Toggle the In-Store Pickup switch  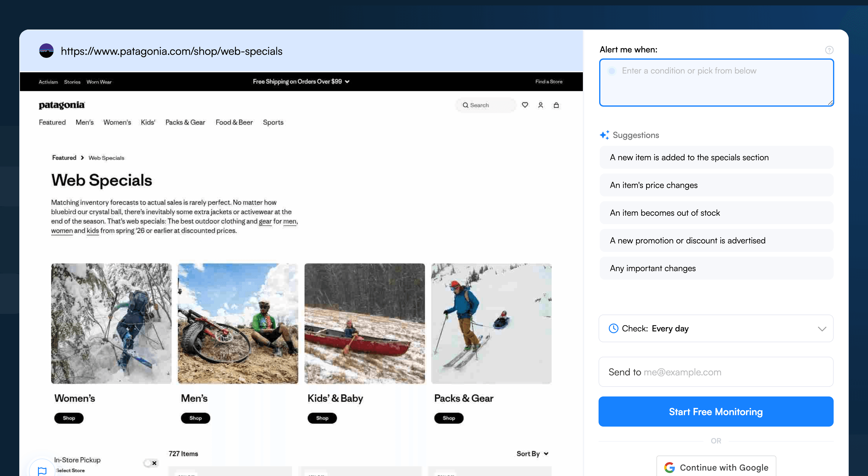point(151,463)
